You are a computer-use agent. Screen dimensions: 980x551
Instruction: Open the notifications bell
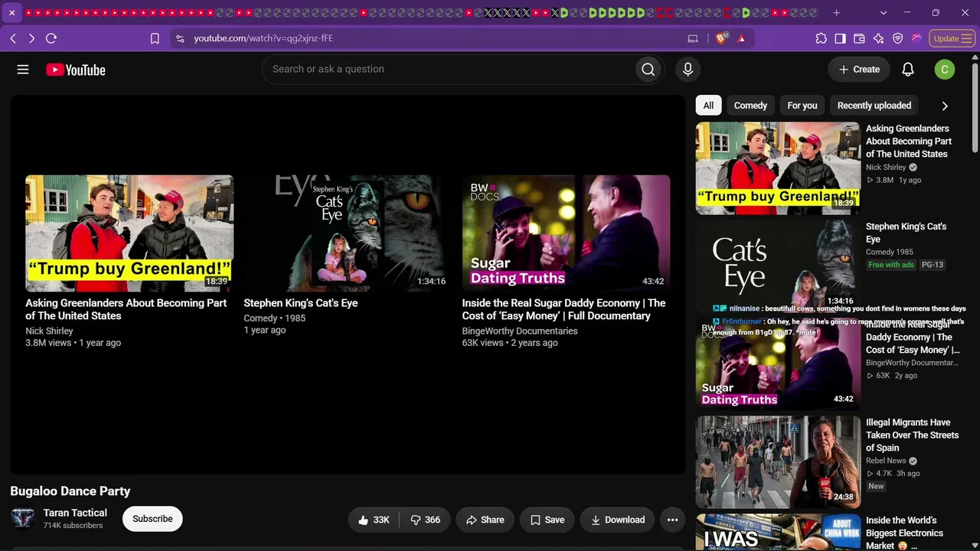(908, 70)
